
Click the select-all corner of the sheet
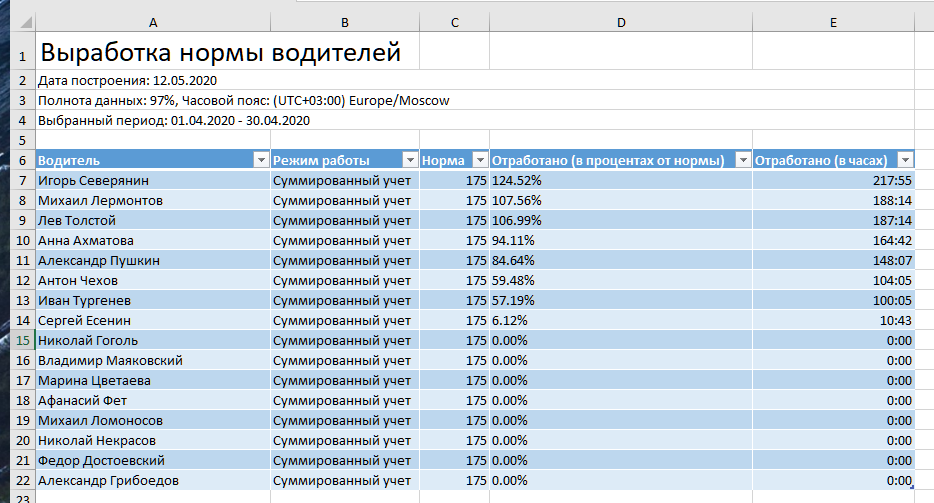tap(17, 22)
